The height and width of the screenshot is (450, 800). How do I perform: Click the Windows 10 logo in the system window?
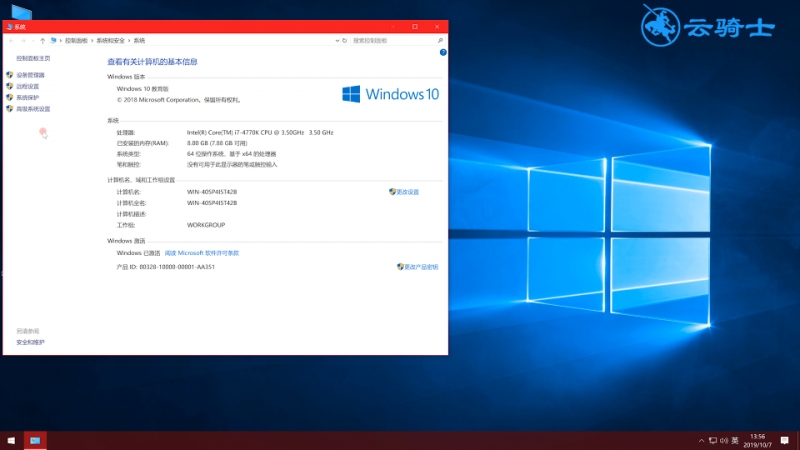pos(390,94)
